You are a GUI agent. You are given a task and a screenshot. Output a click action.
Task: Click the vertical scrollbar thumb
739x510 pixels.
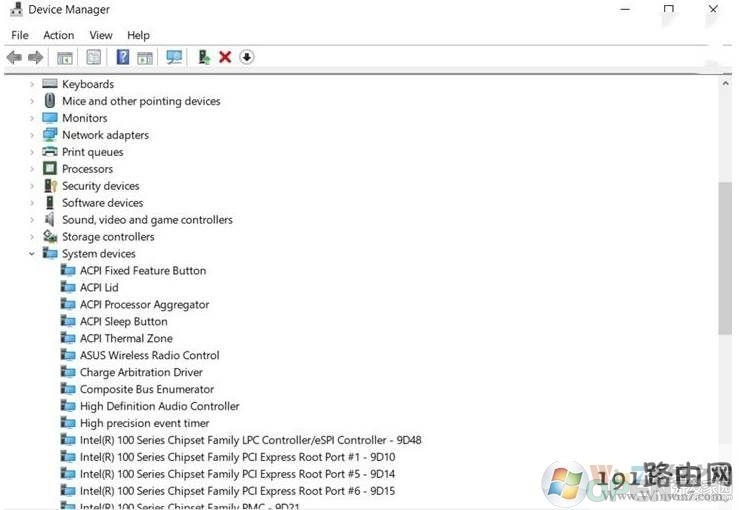[x=725, y=258]
